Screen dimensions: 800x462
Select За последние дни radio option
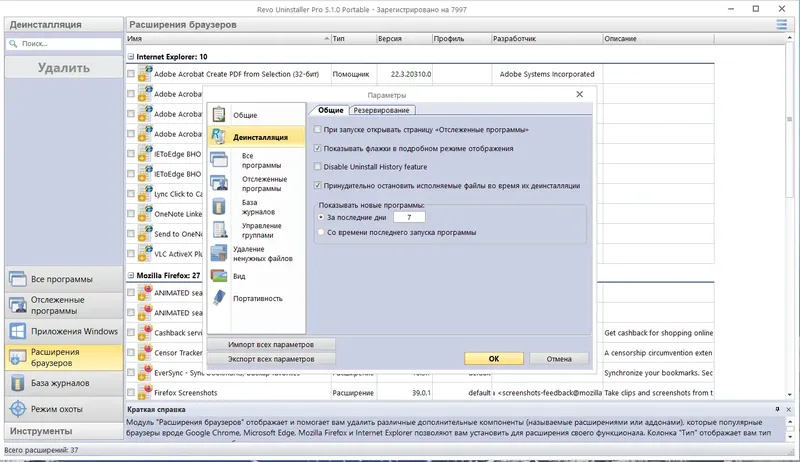tap(321, 217)
